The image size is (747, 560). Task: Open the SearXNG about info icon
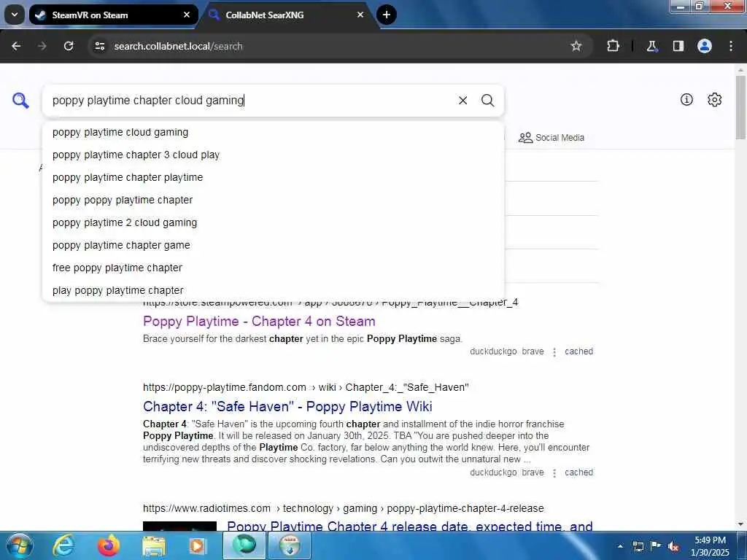686,99
